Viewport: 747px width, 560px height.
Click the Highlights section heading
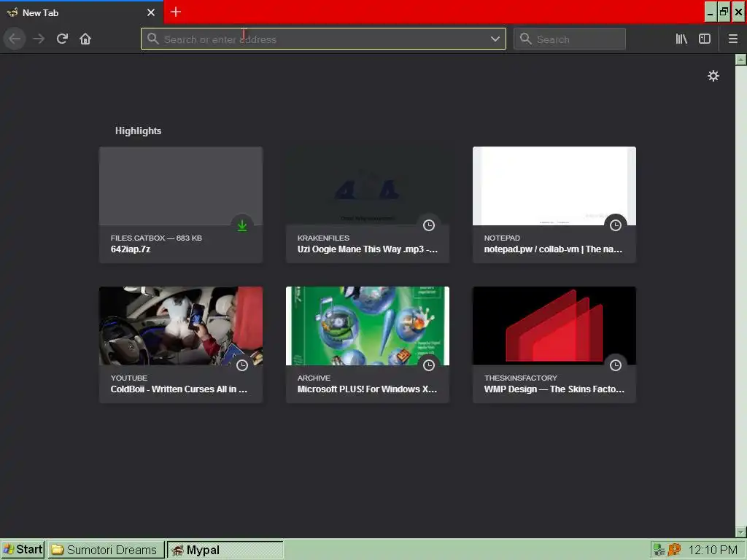point(138,131)
